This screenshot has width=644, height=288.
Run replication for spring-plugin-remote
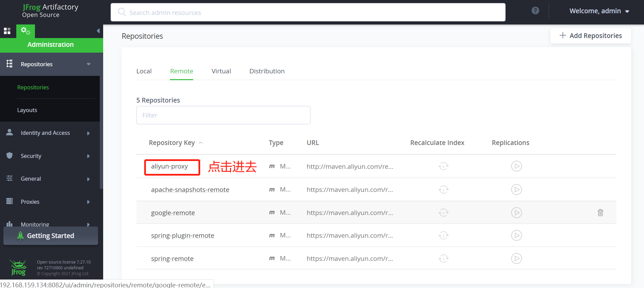click(x=516, y=235)
